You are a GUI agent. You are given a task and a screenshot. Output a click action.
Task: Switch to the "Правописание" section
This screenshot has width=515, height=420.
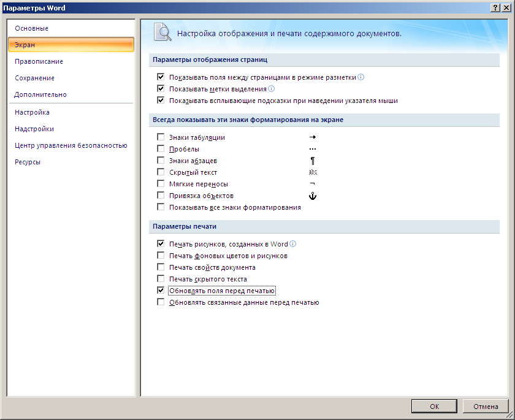[x=71, y=61]
